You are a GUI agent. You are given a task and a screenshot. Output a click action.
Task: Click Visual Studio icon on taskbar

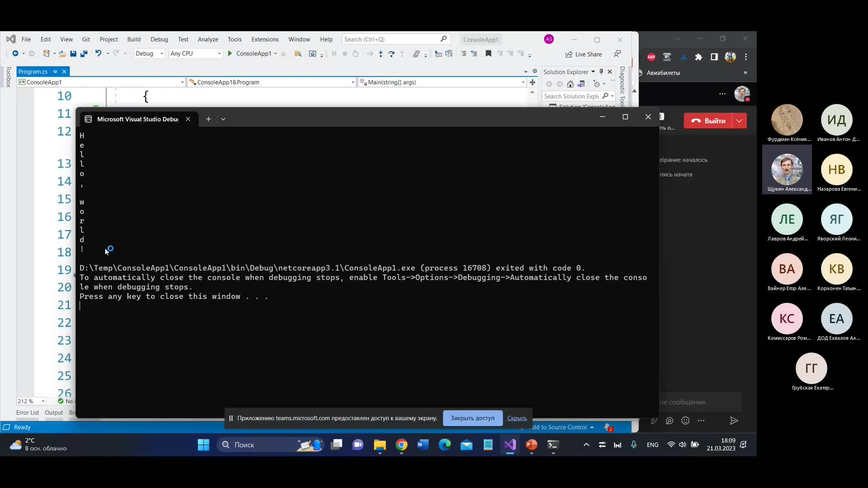(510, 445)
